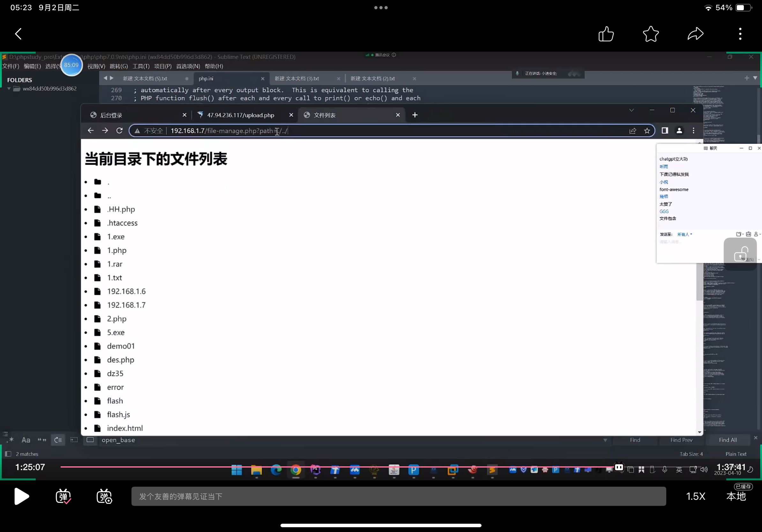Open Chrome from Windows taskbar
Image resolution: width=762 pixels, height=532 pixels.
pyautogui.click(x=296, y=470)
